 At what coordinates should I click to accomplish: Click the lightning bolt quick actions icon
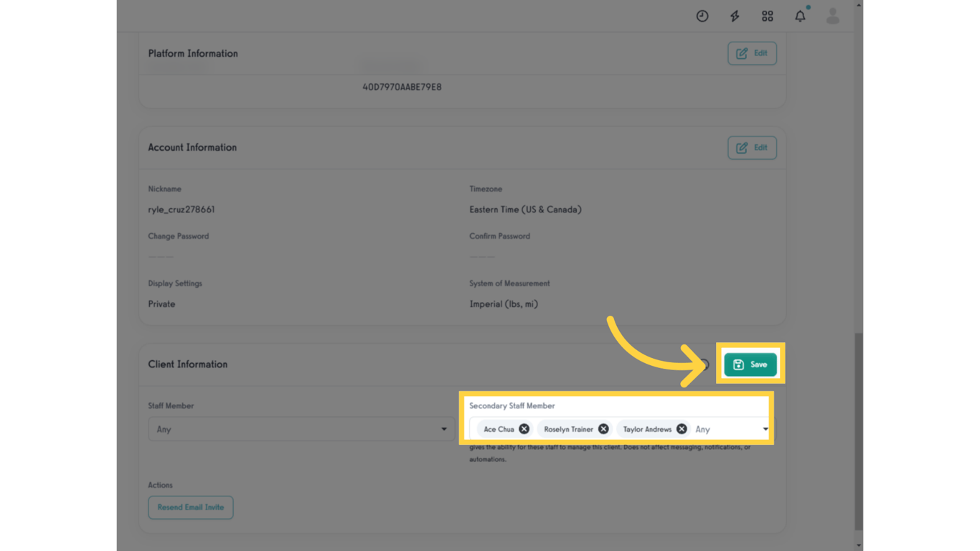coord(735,16)
